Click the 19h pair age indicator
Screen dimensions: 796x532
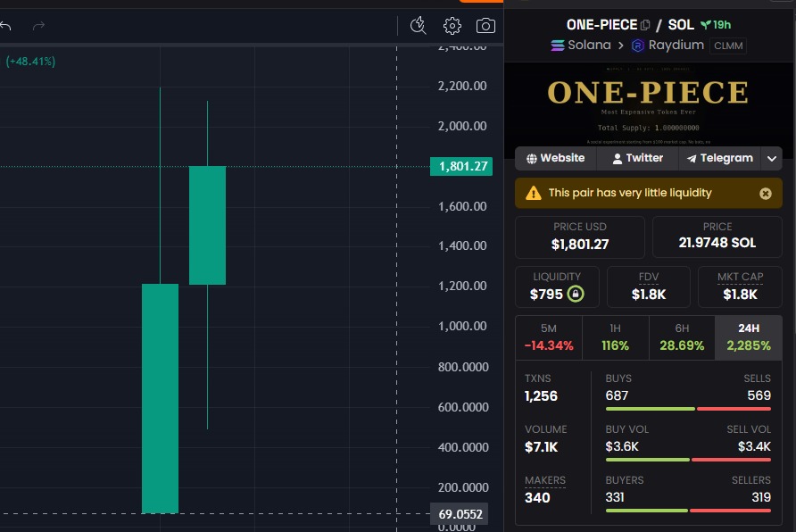click(716, 24)
